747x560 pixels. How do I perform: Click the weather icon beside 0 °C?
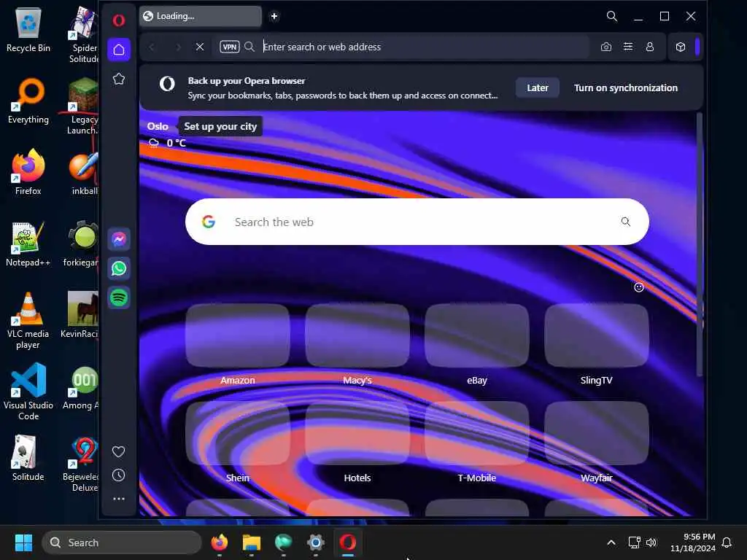pos(153,143)
